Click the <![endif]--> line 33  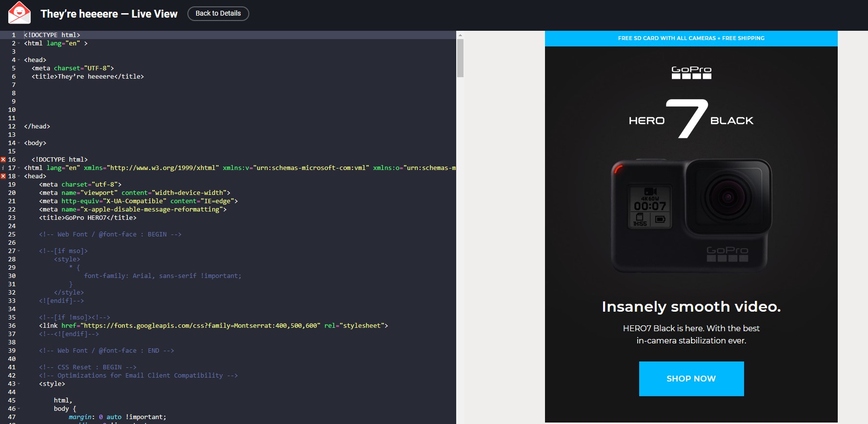click(61, 301)
